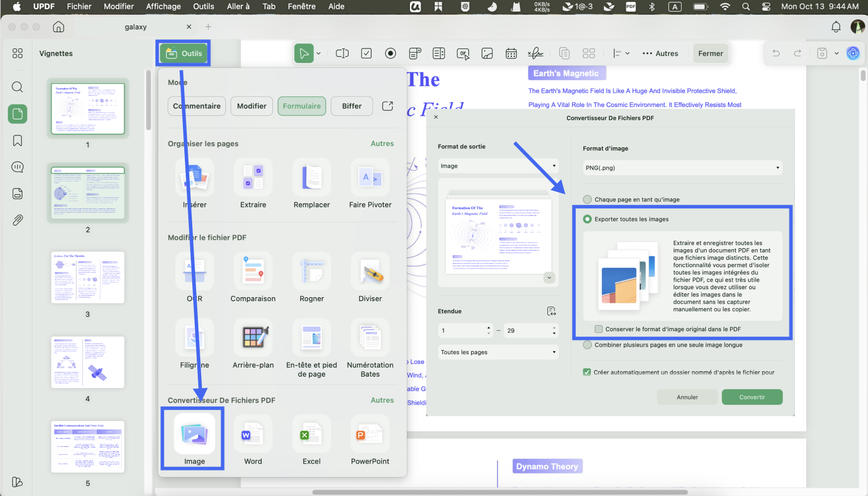Open the Arrière-plan background tool
This screenshot has height=496, width=868.
253,344
